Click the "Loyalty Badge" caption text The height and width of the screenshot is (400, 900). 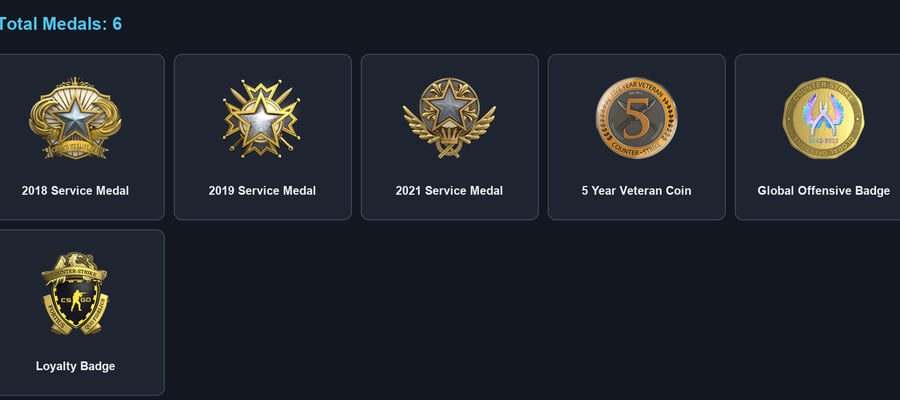[75, 366]
